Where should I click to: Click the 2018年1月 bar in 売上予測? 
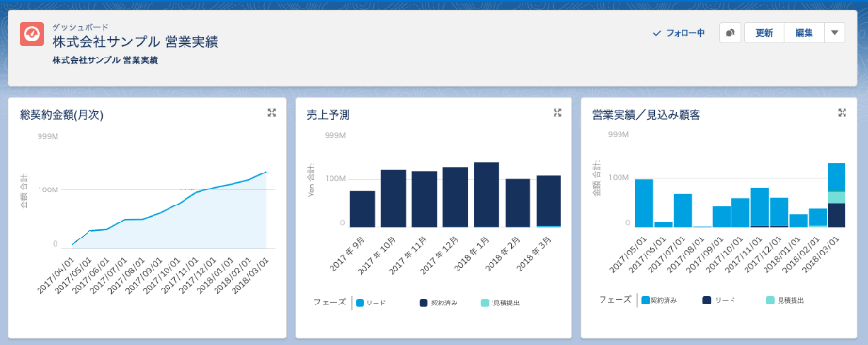point(486,195)
